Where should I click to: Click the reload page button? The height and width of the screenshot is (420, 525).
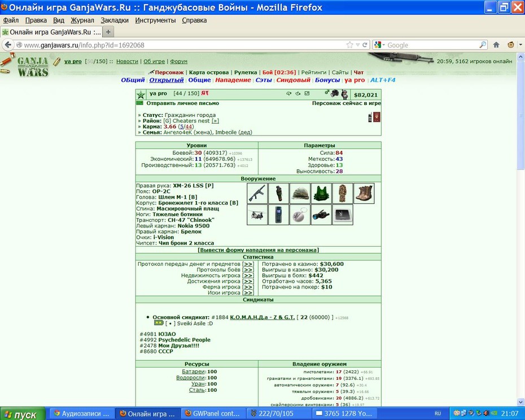click(x=365, y=45)
